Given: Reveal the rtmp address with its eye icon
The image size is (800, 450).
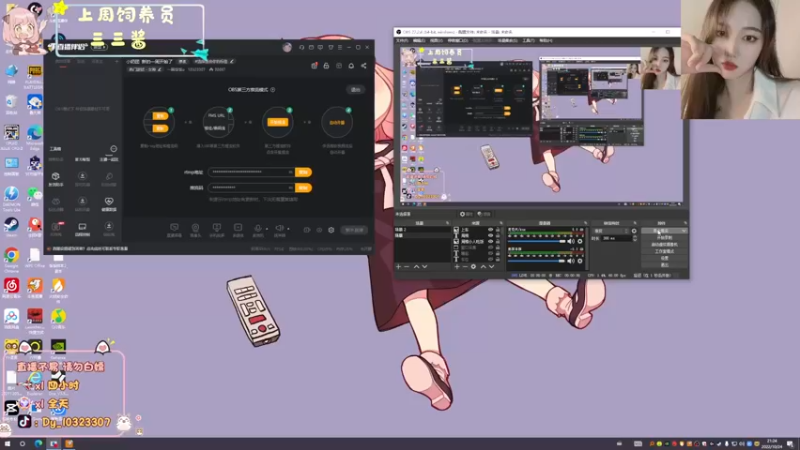Looking at the screenshot, I should tap(290, 172).
